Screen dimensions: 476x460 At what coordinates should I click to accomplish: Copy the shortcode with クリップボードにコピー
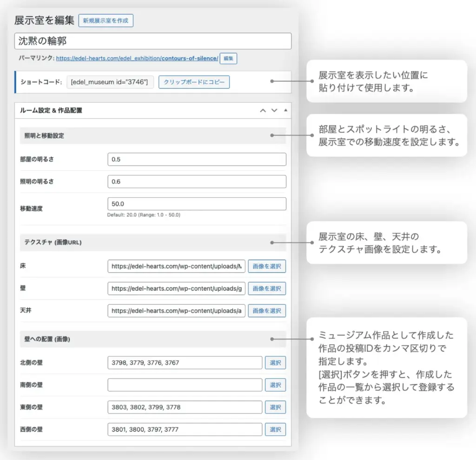click(x=194, y=82)
